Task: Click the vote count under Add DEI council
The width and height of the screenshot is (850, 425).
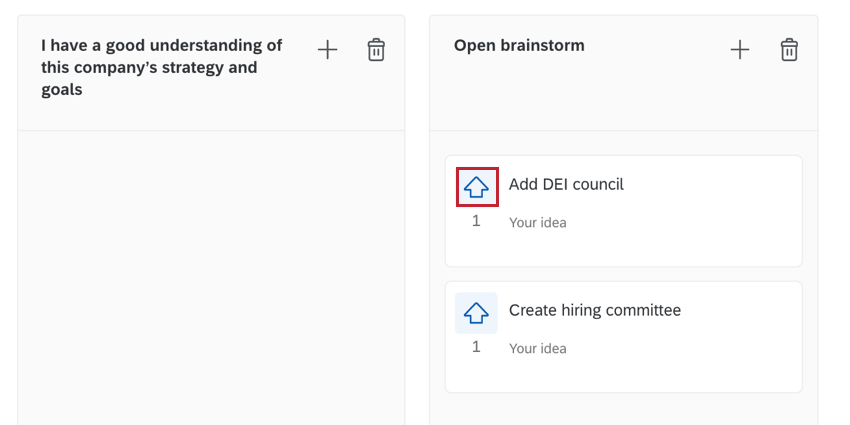Action: coord(476,221)
